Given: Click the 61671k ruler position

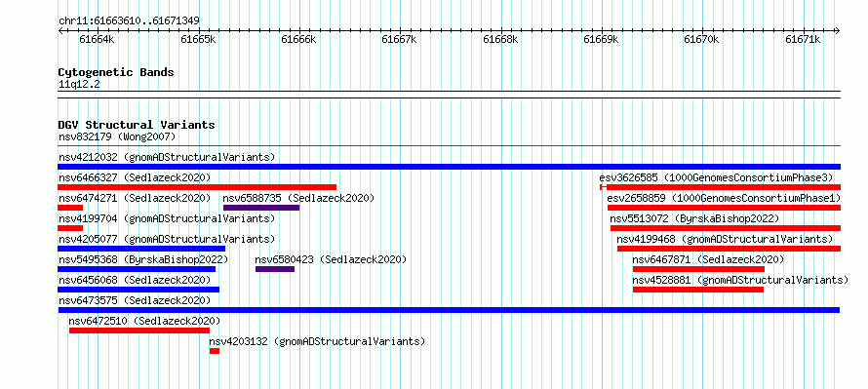Looking at the screenshot, I should tap(804, 39).
